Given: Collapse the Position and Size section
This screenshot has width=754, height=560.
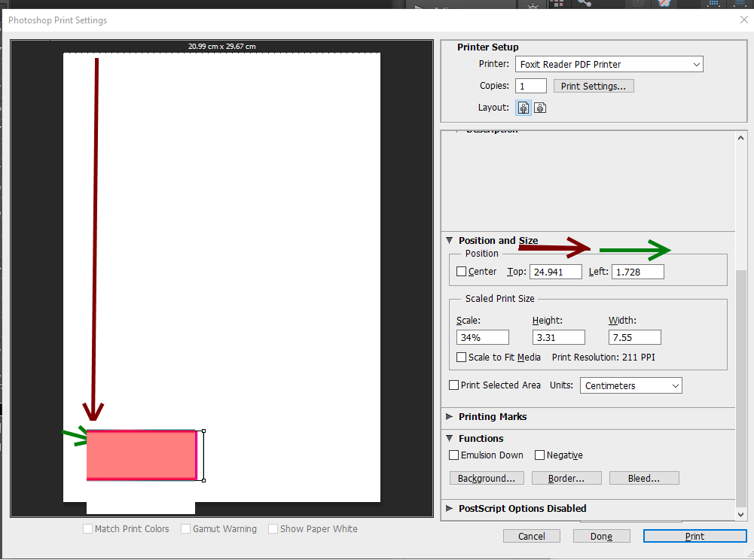Looking at the screenshot, I should [449, 240].
